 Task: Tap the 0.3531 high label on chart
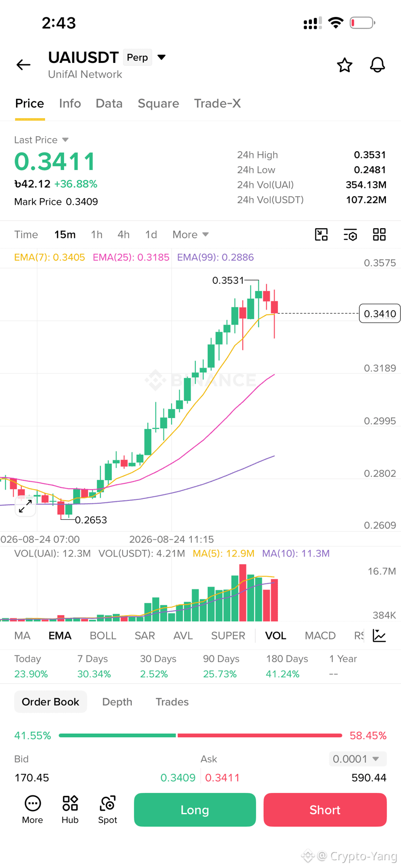pyautogui.click(x=228, y=280)
